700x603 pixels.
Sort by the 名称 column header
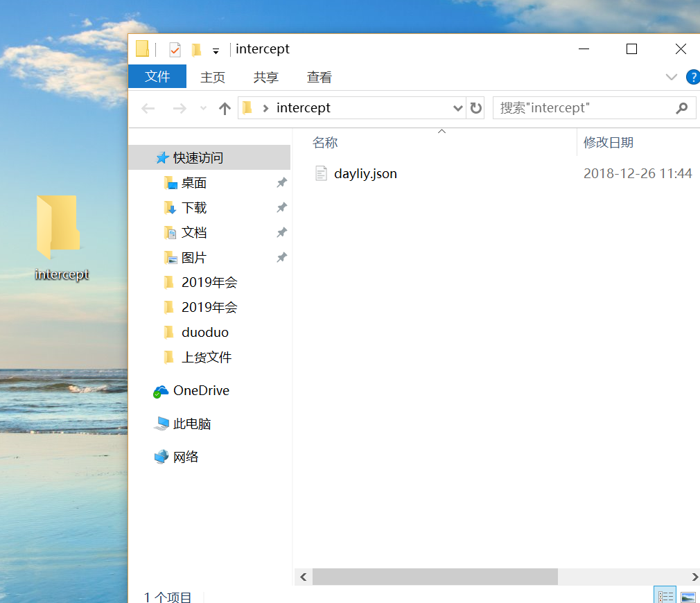[x=325, y=142]
